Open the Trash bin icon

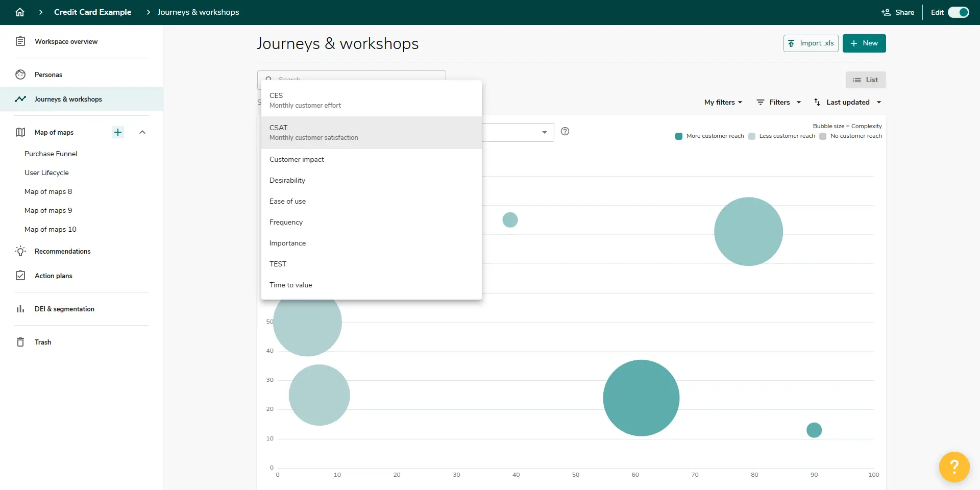(x=20, y=341)
